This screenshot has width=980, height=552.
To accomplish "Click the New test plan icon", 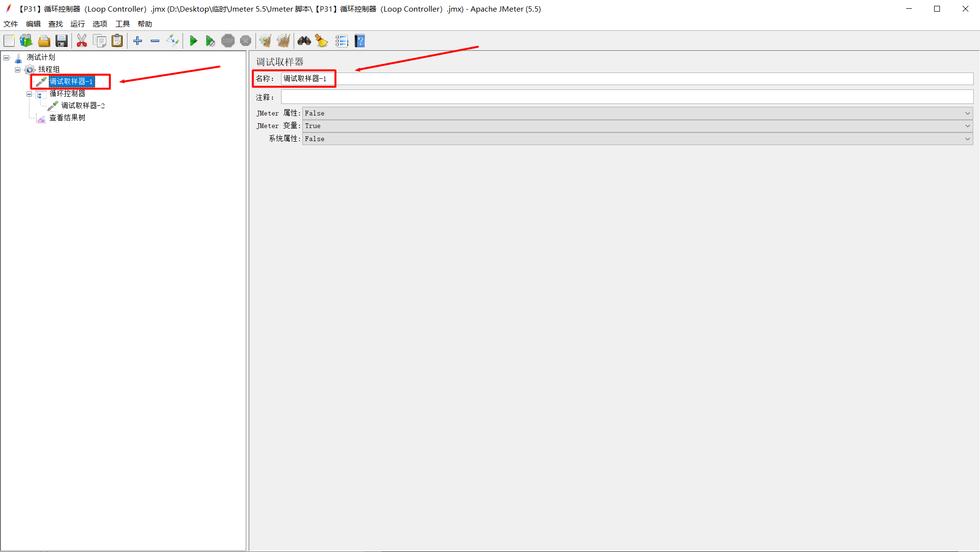I will pos(9,41).
